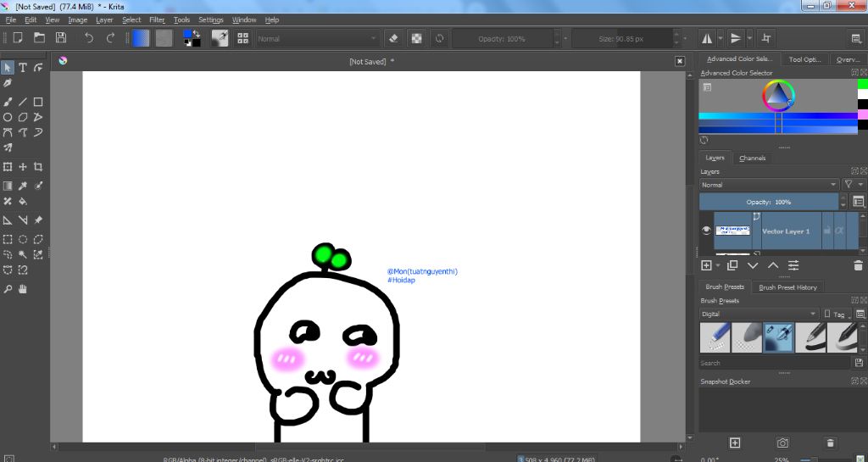
Task: Toggle wrap around mode icon
Action: coord(766,38)
